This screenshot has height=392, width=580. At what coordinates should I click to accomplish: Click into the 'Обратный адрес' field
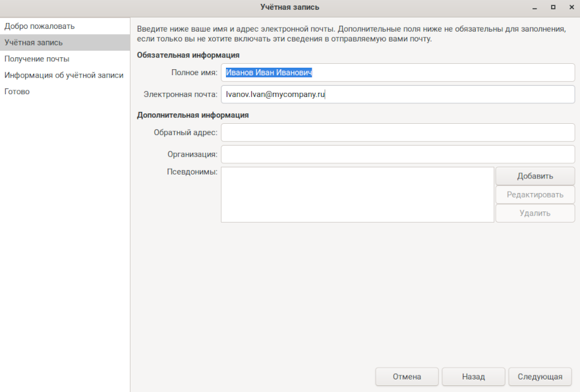[x=397, y=132]
